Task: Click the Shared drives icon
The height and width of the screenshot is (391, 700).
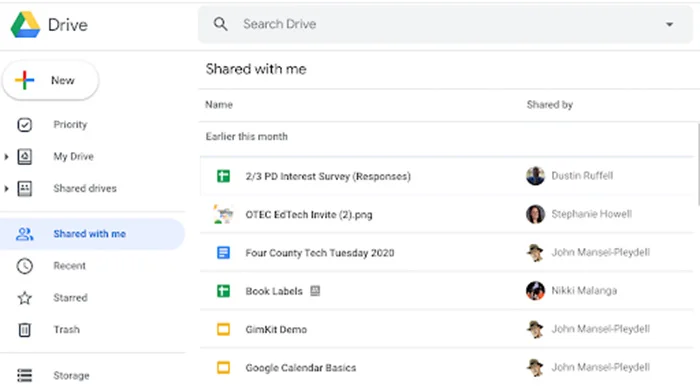Action: (x=25, y=189)
